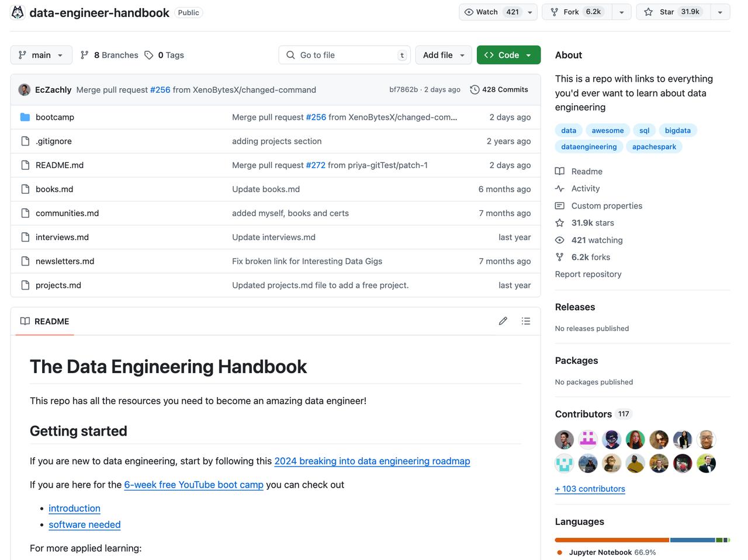Open the Add file dropdown
Image resolution: width=748 pixels, height=560 pixels.
444,55
